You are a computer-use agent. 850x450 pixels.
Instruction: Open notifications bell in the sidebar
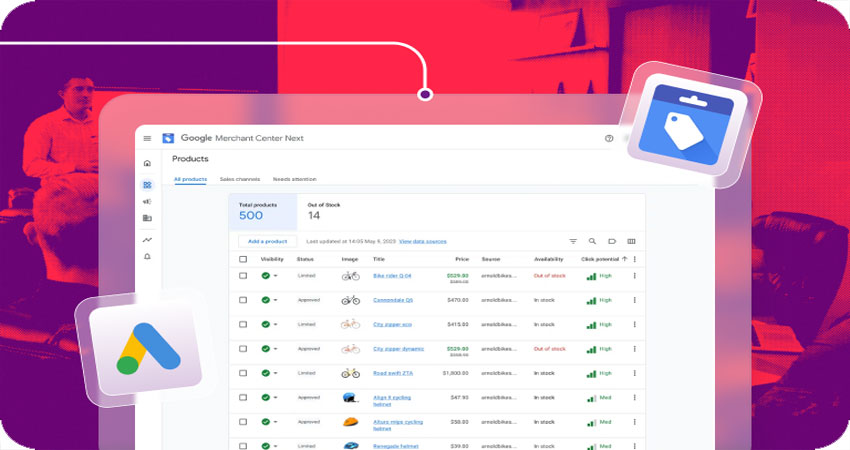147,257
